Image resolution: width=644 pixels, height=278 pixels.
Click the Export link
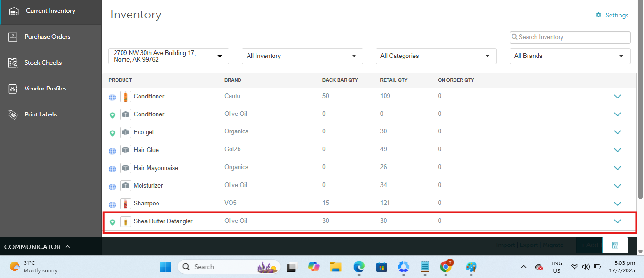(x=529, y=245)
